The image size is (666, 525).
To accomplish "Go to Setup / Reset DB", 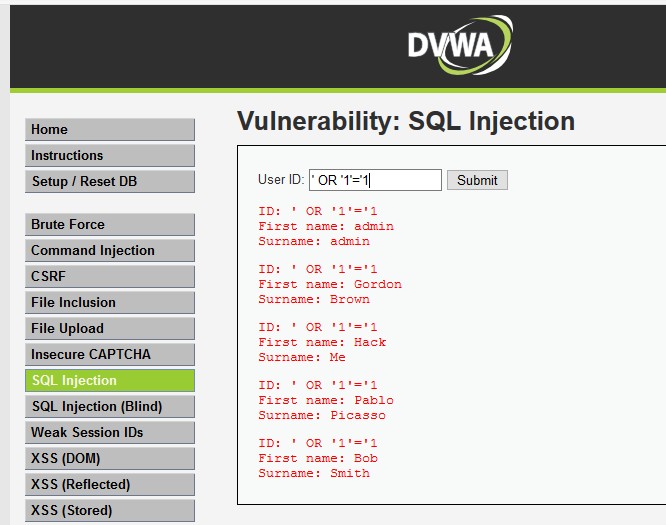I will [x=110, y=181].
